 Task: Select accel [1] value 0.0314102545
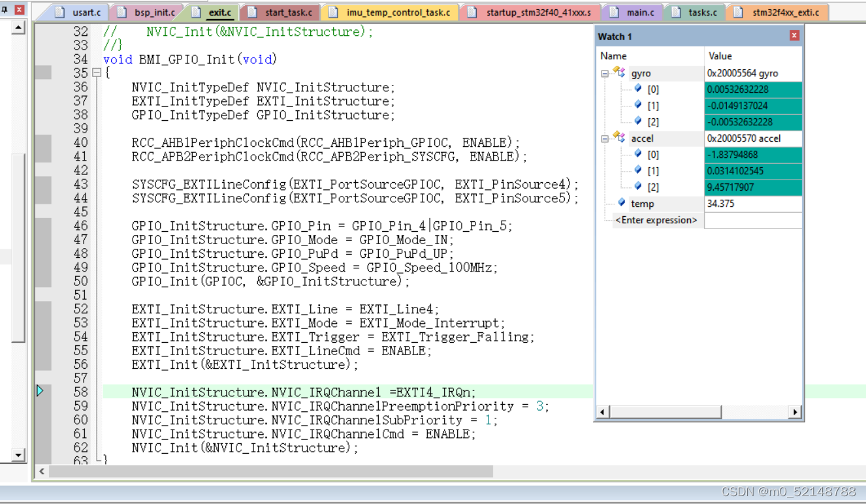click(753, 171)
